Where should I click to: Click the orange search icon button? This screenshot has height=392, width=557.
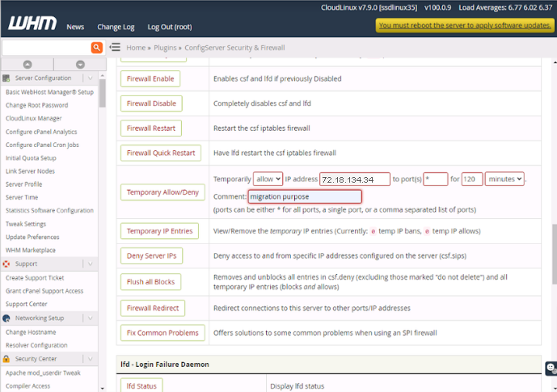pos(97,48)
